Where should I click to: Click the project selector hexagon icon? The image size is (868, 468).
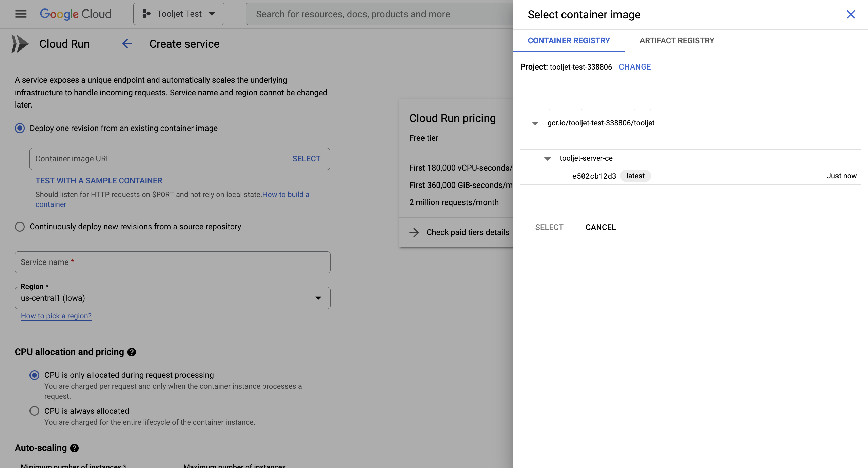tap(146, 14)
